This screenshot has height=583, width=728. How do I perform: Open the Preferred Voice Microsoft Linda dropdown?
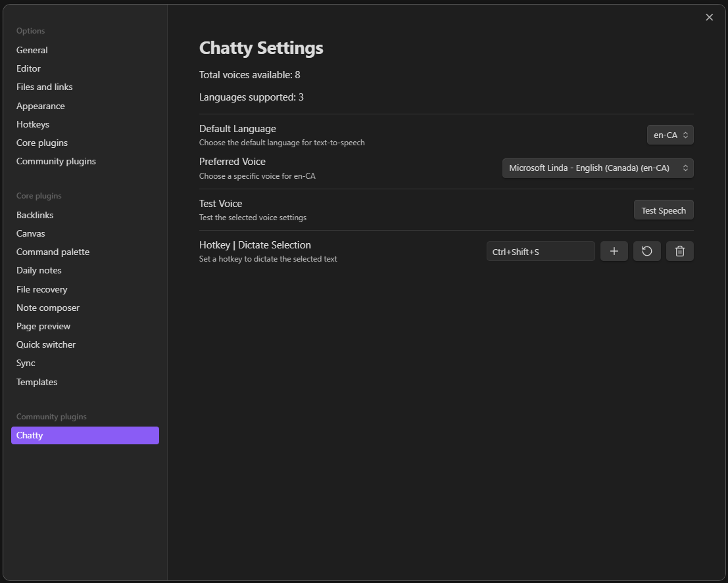click(x=598, y=168)
